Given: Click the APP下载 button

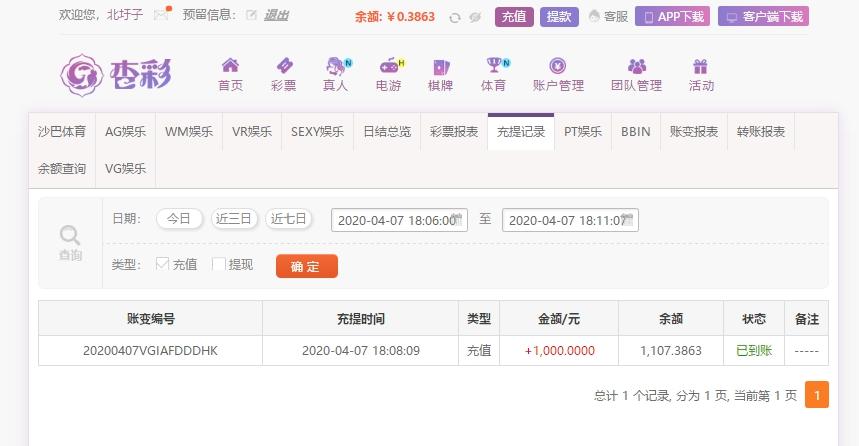Looking at the screenshot, I should (x=672, y=16).
